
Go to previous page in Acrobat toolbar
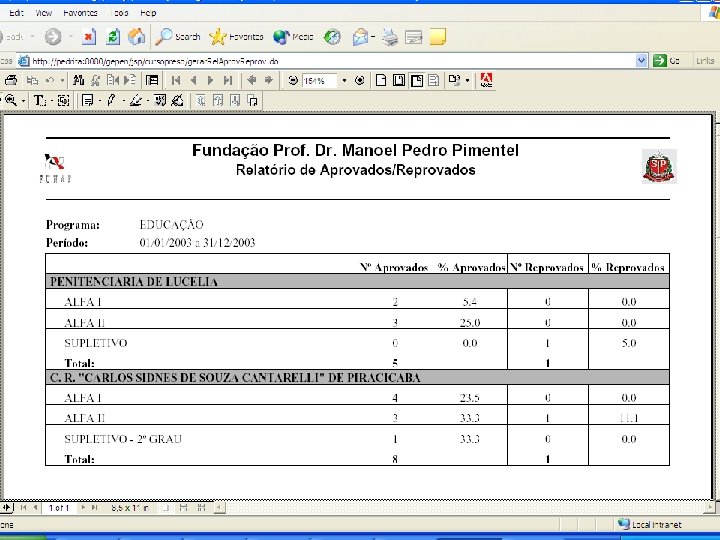pos(193,80)
